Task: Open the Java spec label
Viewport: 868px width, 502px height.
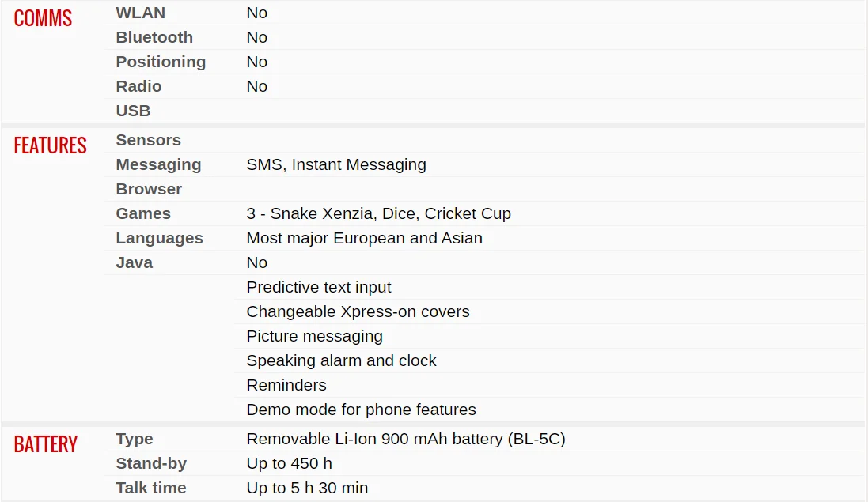Action: pos(134,262)
